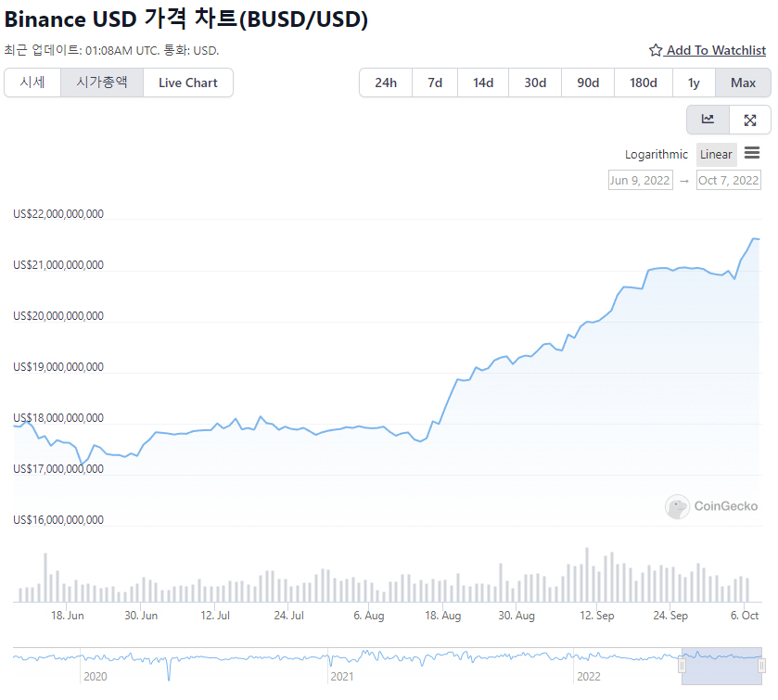Click the left handle of the range navigator
This screenshot has height=700, width=778.
[x=682, y=665]
